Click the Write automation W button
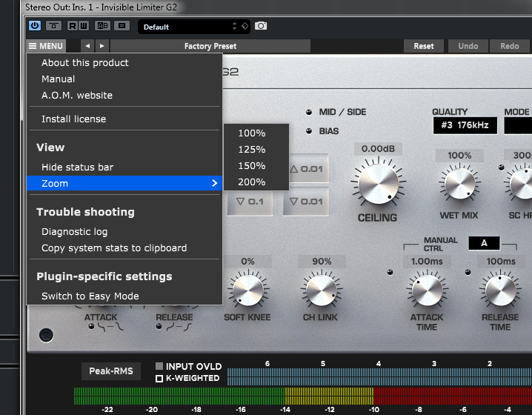Screen dimensions: 532x415 coord(84,26)
